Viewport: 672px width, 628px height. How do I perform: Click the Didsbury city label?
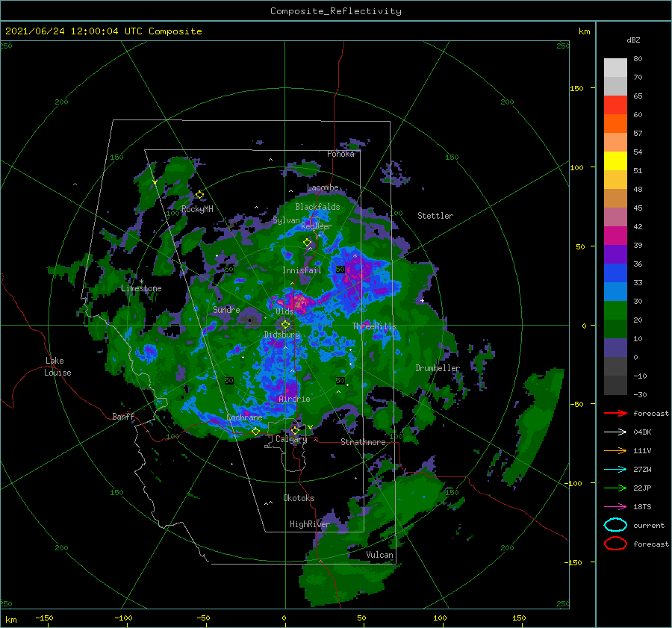point(282,335)
